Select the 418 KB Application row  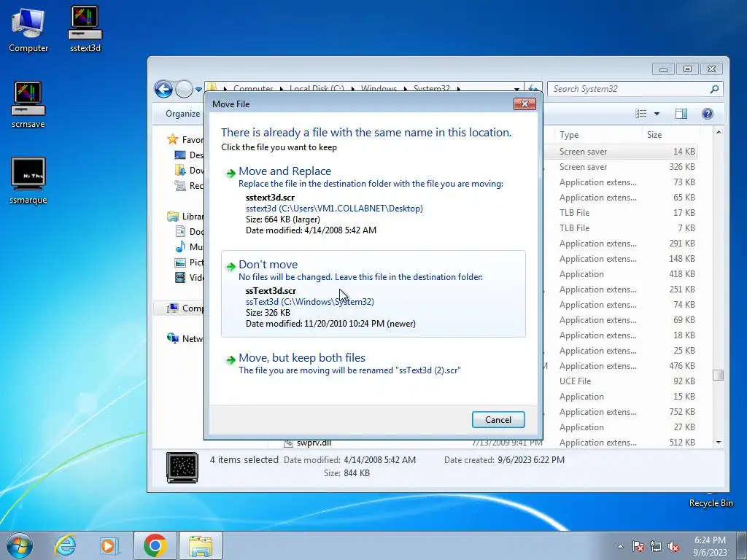[x=620, y=274]
